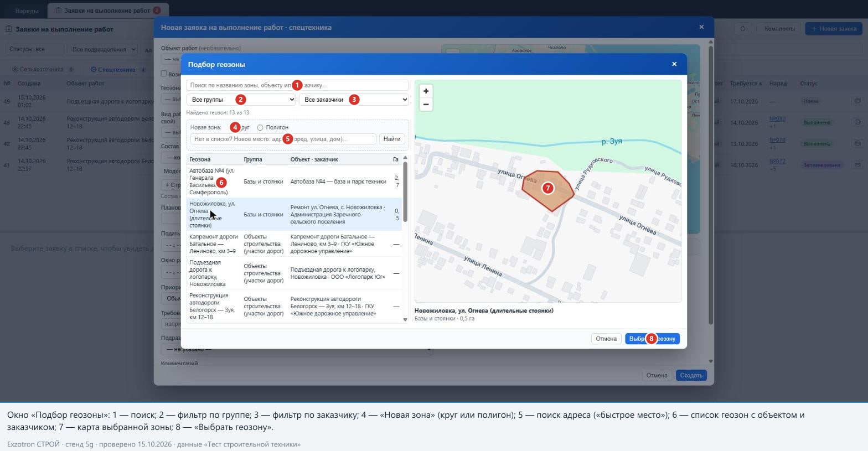
Task: Cancel the geozone selection dialog
Action: point(606,339)
